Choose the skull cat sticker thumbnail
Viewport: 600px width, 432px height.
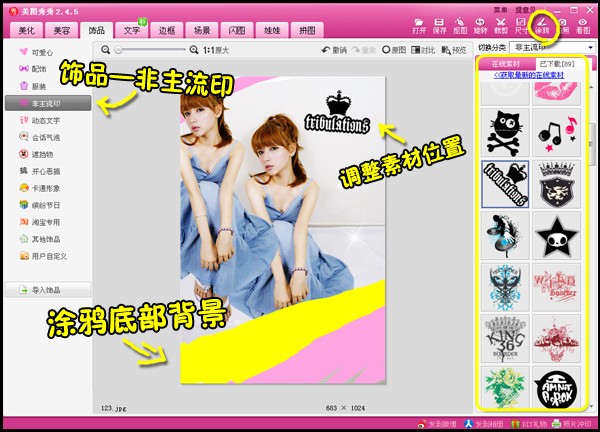[x=505, y=129]
